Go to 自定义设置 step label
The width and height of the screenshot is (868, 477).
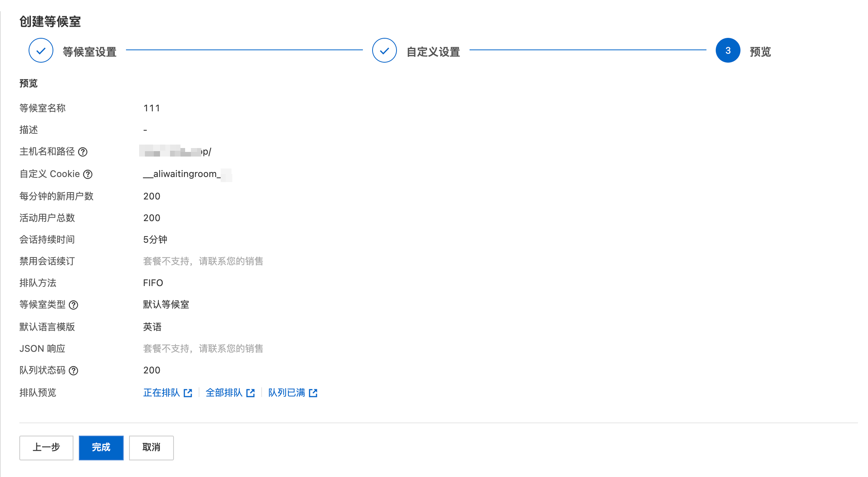433,52
